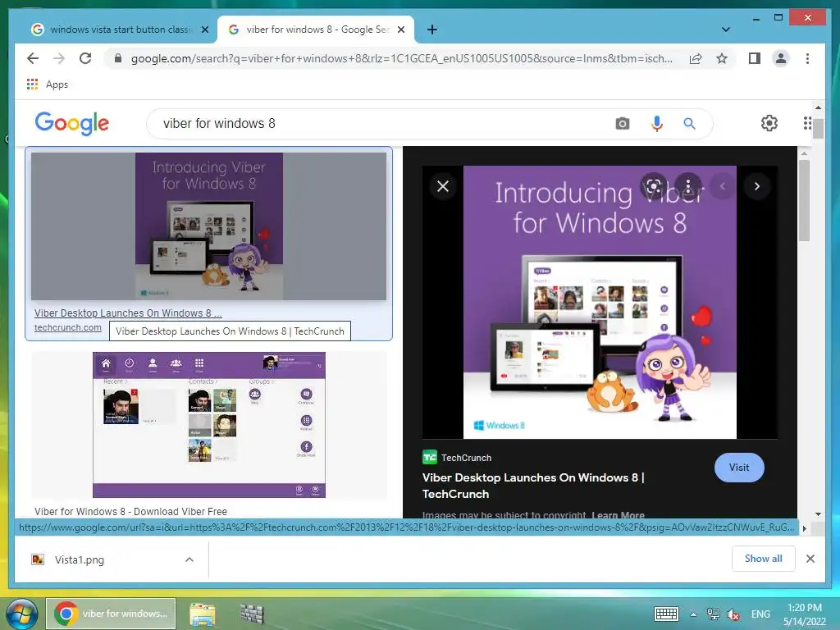The height and width of the screenshot is (630, 840).
Task: Select viber for windows 8 tab
Action: point(316,30)
